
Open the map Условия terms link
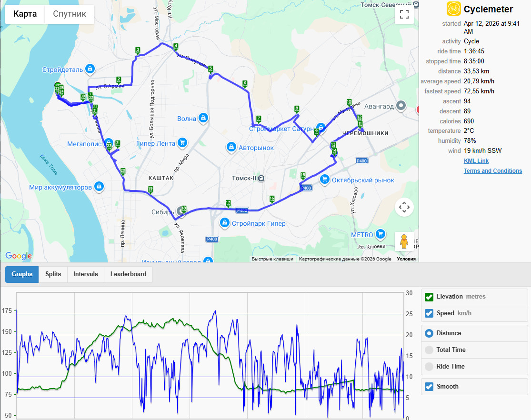406,259
